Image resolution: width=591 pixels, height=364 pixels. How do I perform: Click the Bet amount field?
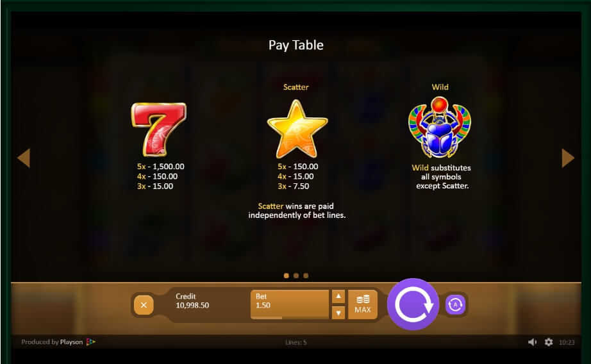(290, 304)
